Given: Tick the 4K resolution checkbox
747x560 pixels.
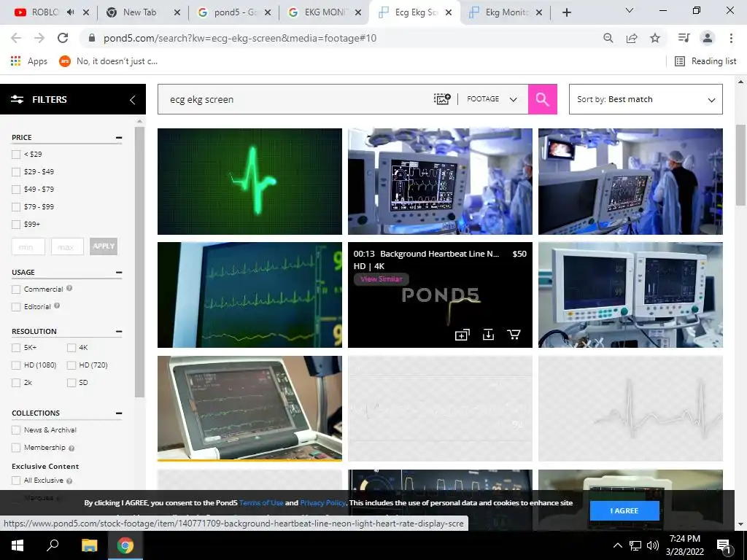Looking at the screenshot, I should (71, 348).
